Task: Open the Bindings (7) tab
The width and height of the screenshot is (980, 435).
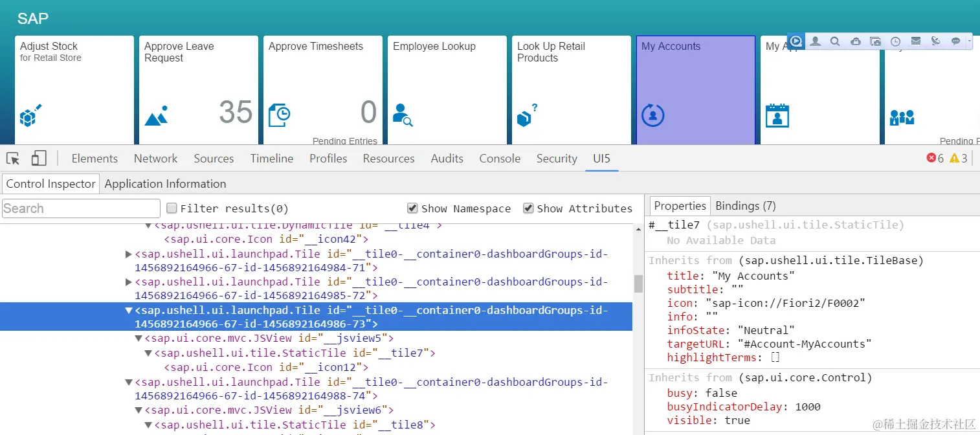Action: click(745, 206)
